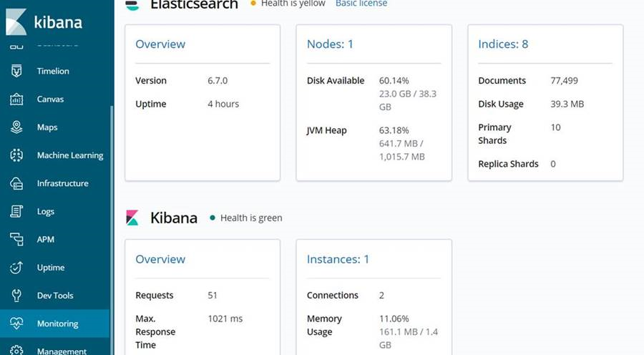The width and height of the screenshot is (644, 355).
Task: Click the 'JVM Heap' label
Action: tap(326, 131)
